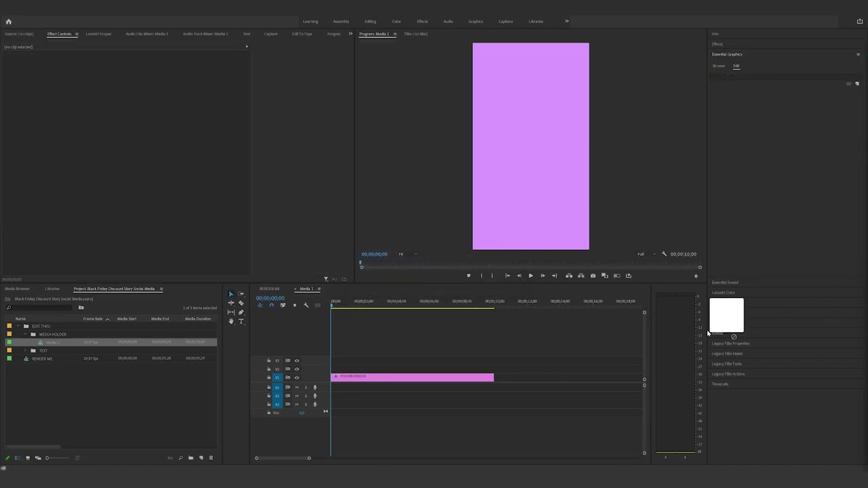
Task: Open the Essential Sound panel
Action: pos(725,283)
